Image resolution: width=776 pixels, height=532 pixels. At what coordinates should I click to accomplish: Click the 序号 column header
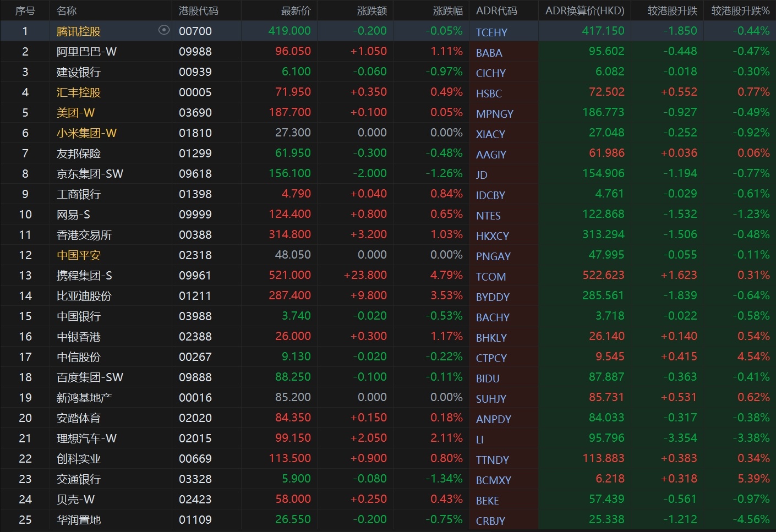(25, 10)
